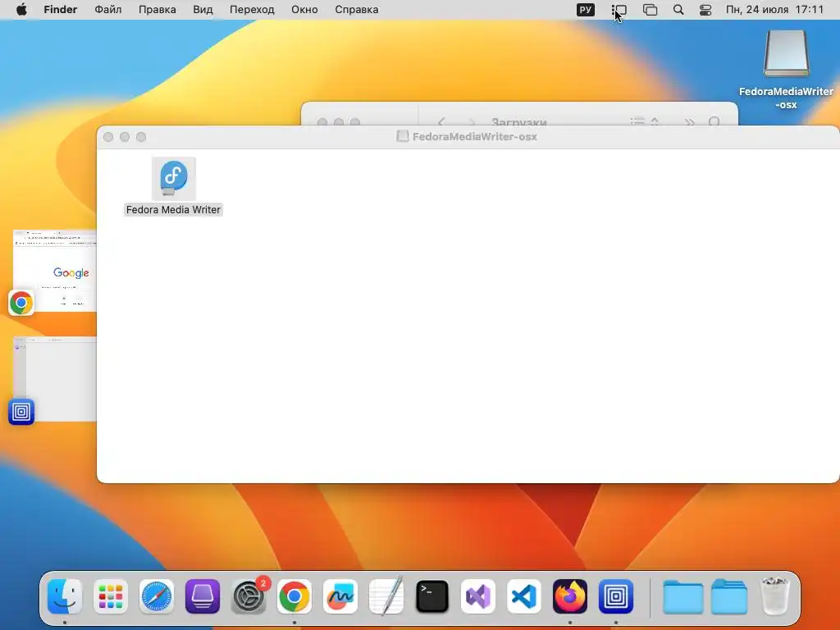Screen dimensions: 840x630
Task: Open Google Chrome from the Dock
Action: coord(294,596)
